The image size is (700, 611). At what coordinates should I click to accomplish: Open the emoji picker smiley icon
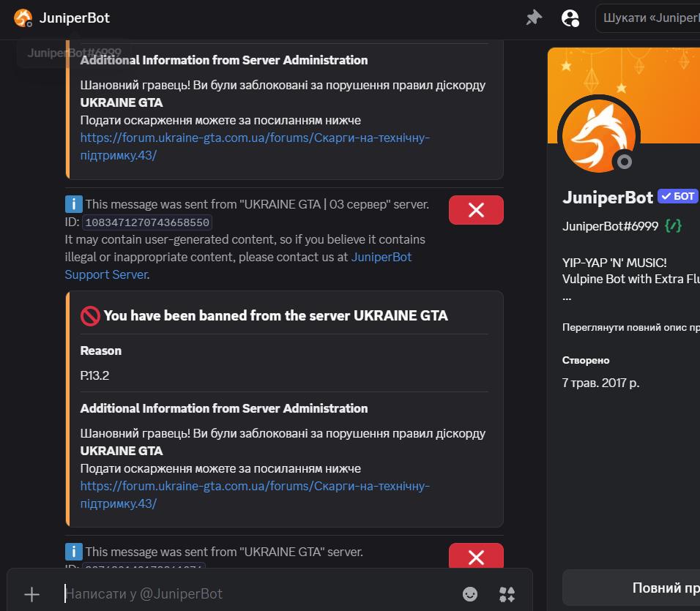click(x=469, y=594)
